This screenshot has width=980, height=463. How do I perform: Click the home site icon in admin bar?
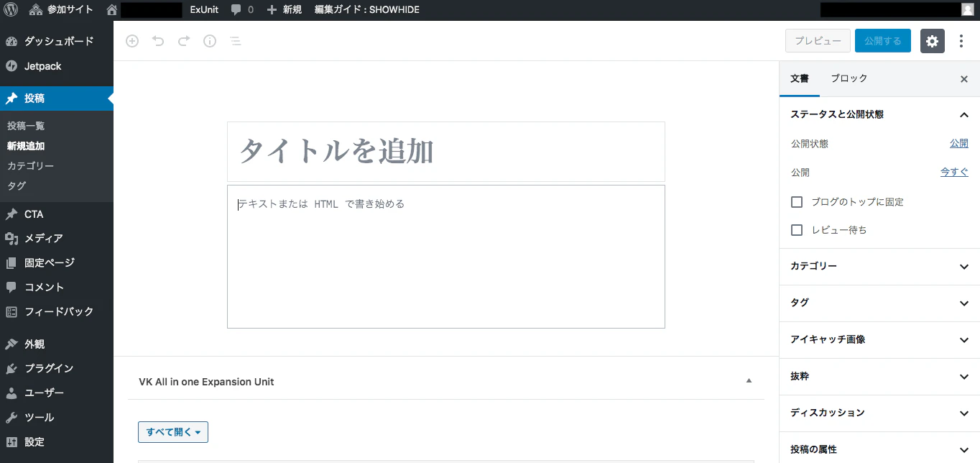pos(111,10)
